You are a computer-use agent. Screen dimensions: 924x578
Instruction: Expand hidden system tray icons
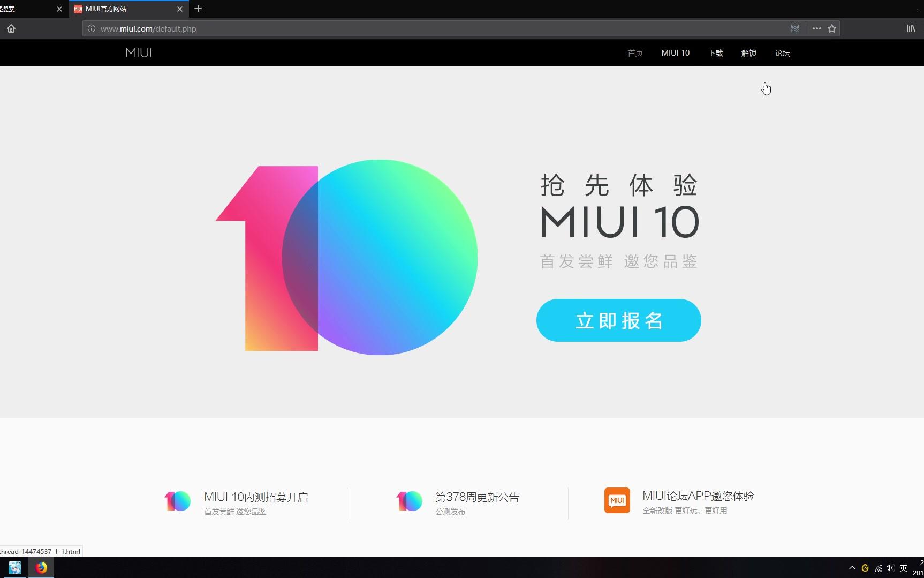point(852,568)
